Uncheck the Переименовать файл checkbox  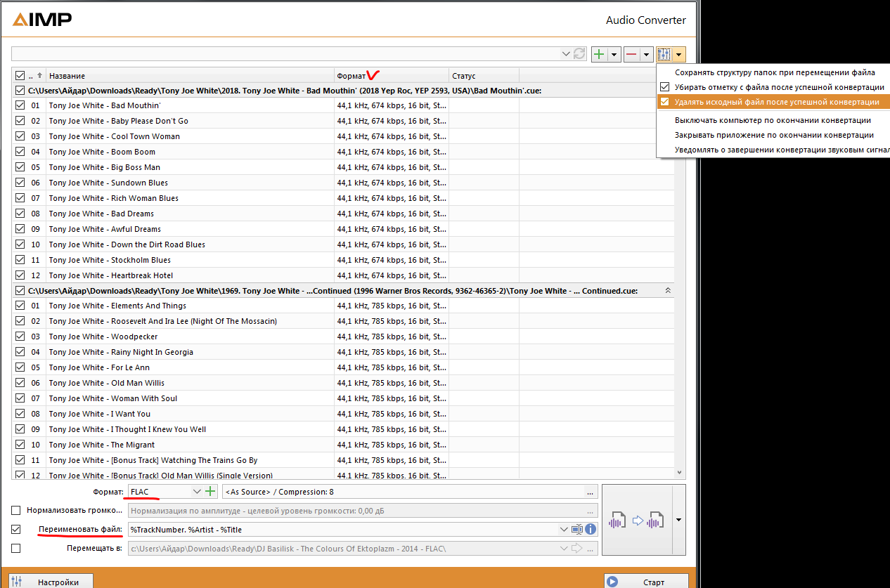click(x=16, y=529)
